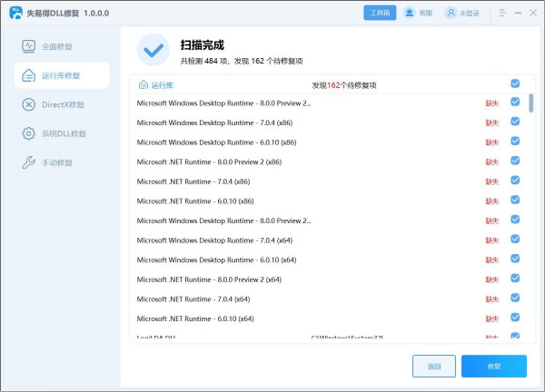Select row Microsoft Windows Desktop Runtime - 6.0.10 (x86)
Screen dimensions: 545x392
(x=329, y=142)
